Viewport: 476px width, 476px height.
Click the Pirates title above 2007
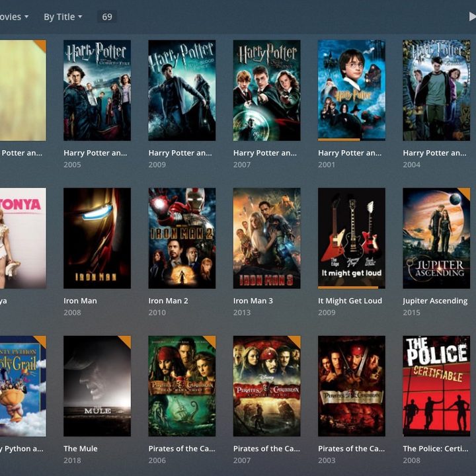[266, 448]
